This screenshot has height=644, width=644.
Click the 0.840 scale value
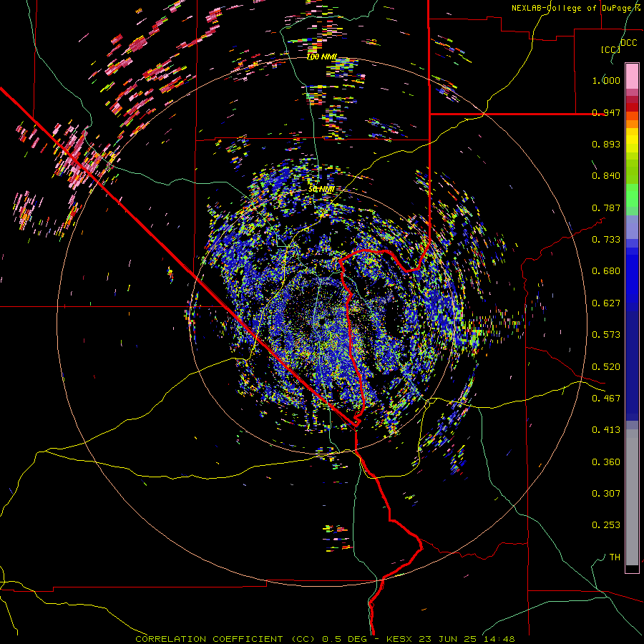pos(606,176)
